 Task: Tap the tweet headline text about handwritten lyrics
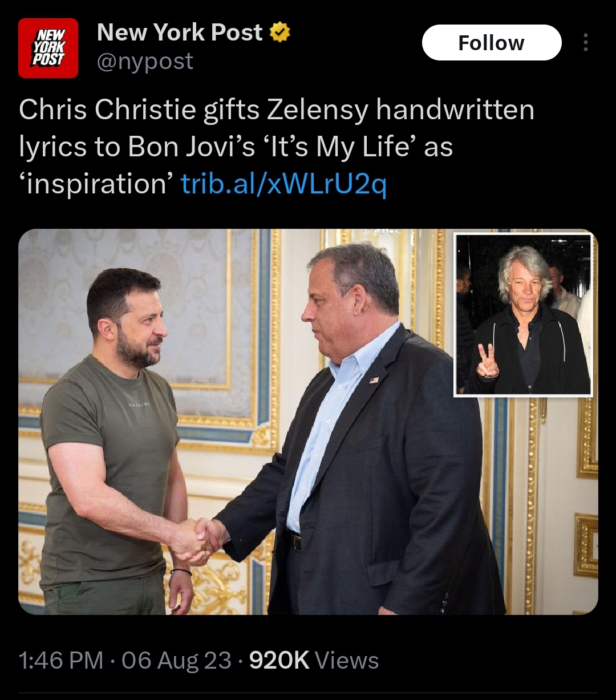click(277, 110)
